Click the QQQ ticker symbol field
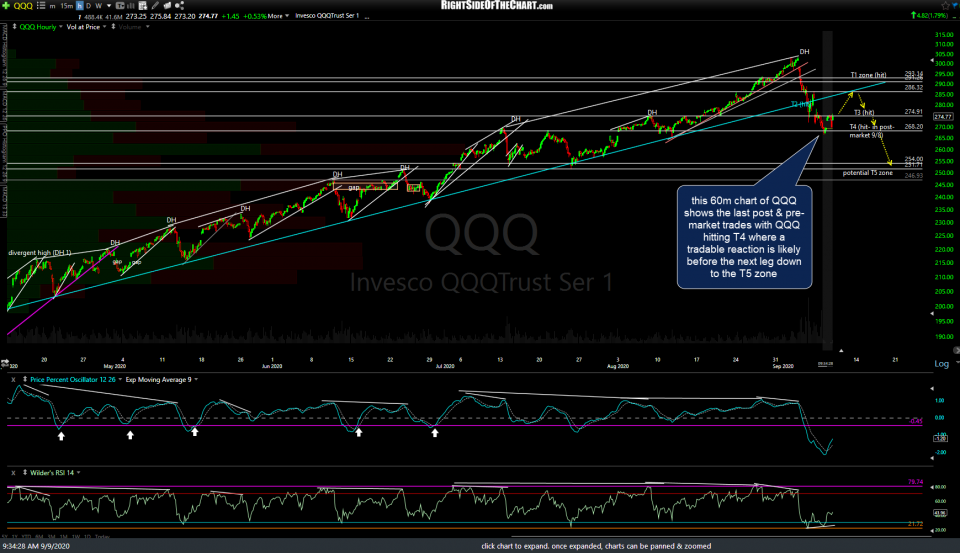 [x=23, y=6]
